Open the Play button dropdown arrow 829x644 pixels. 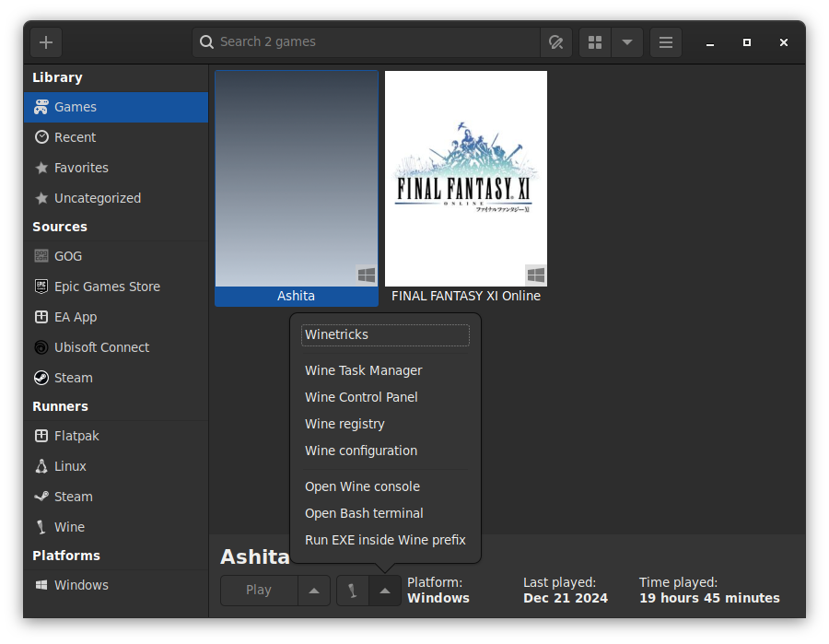point(314,591)
